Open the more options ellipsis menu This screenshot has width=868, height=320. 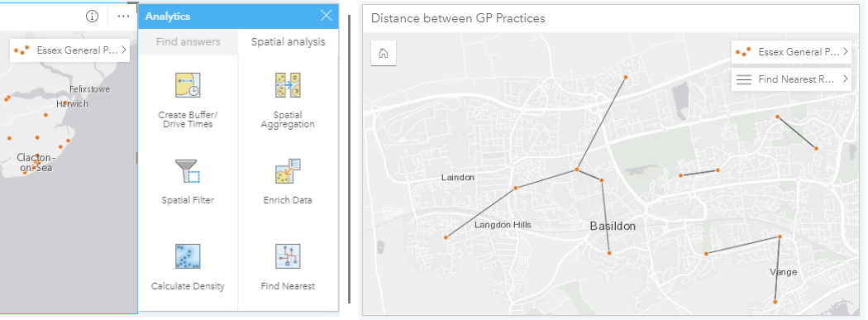coord(123,16)
